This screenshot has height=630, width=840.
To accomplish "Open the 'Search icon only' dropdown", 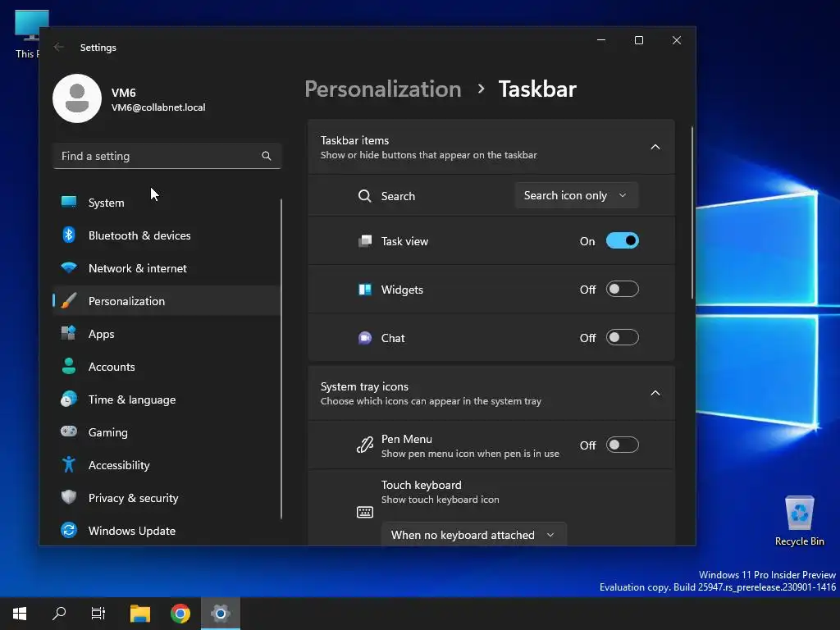I will (x=576, y=195).
